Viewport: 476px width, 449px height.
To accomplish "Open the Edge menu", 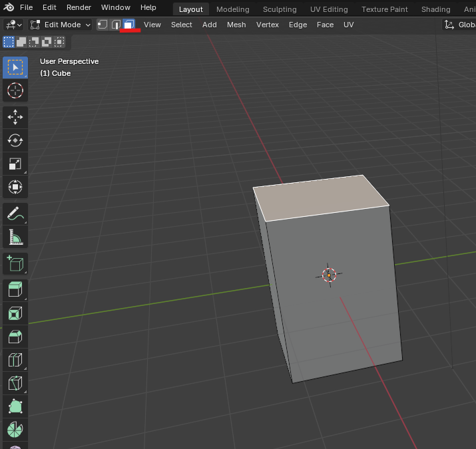I will pos(298,25).
